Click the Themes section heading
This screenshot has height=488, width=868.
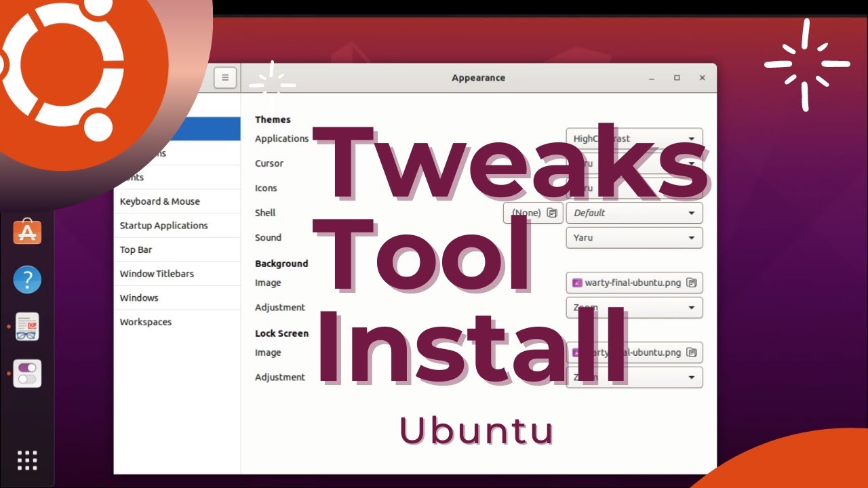(273, 119)
